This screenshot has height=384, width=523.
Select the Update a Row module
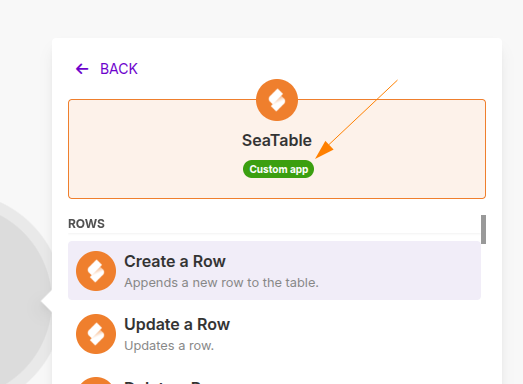pos(274,334)
